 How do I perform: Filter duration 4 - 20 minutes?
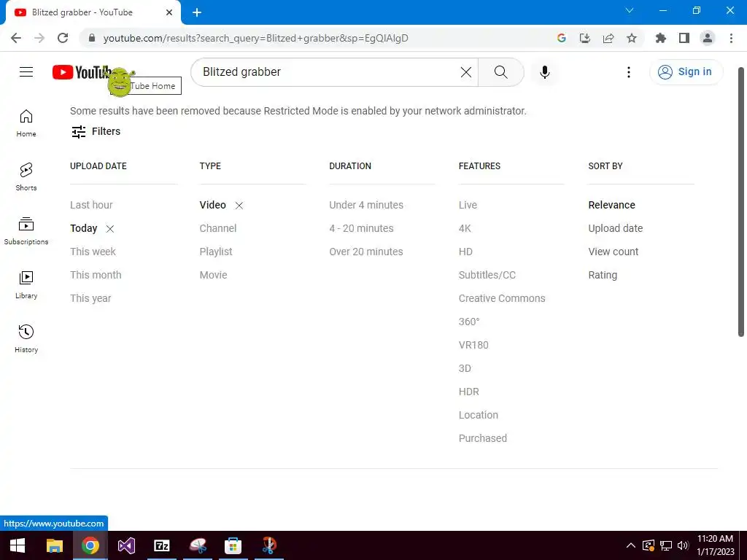pyautogui.click(x=362, y=228)
